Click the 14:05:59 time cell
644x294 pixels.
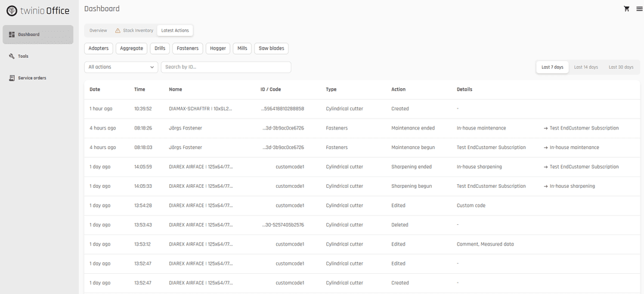[143, 167]
